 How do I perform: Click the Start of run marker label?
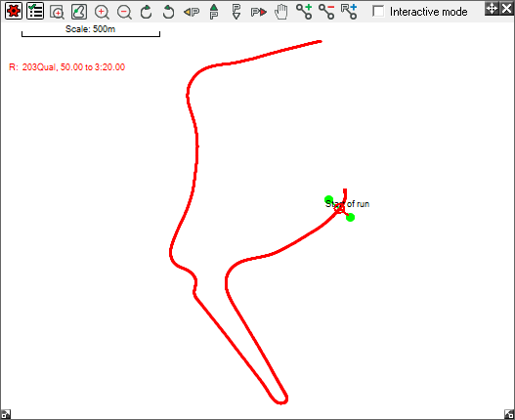(x=347, y=204)
